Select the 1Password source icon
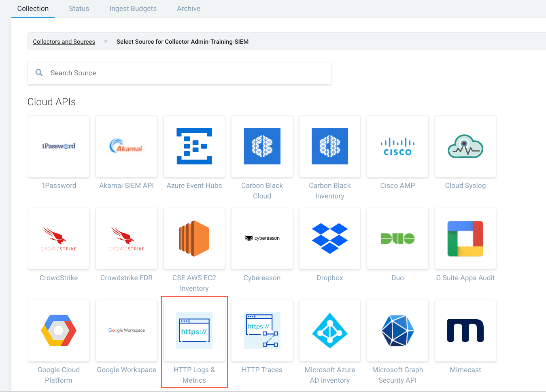The image size is (546, 392). [x=59, y=147]
